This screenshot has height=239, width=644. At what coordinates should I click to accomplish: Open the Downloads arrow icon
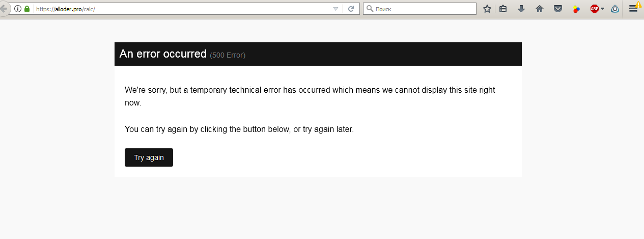point(521,9)
